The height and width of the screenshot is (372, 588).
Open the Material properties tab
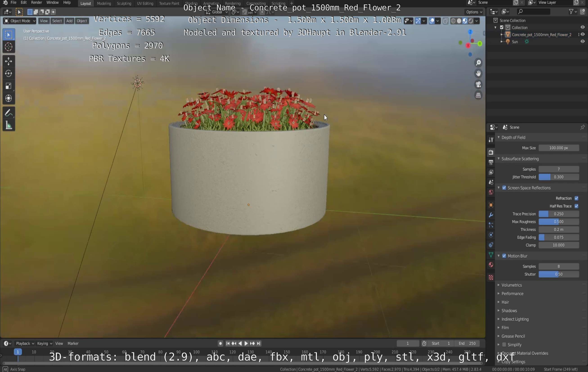click(491, 265)
